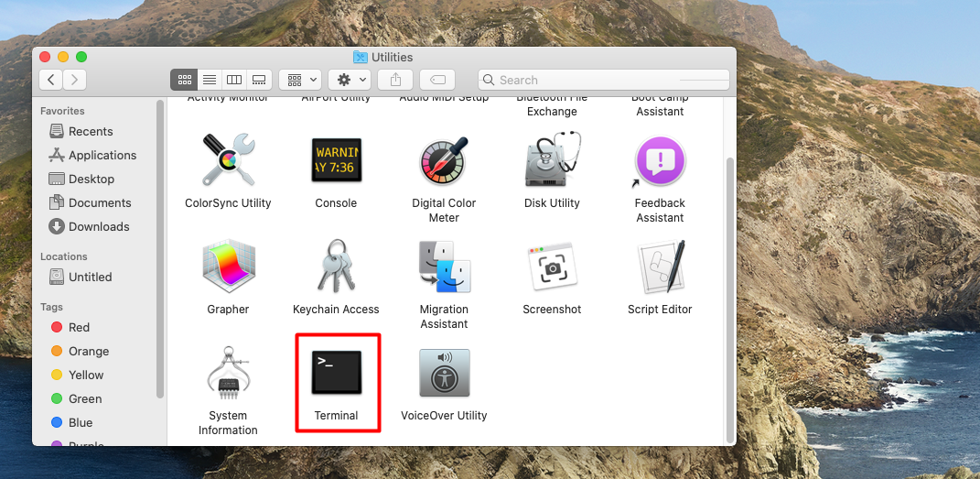This screenshot has width=980, height=479.
Task: Click the Bluetooth File Exchange label
Action: point(552,104)
